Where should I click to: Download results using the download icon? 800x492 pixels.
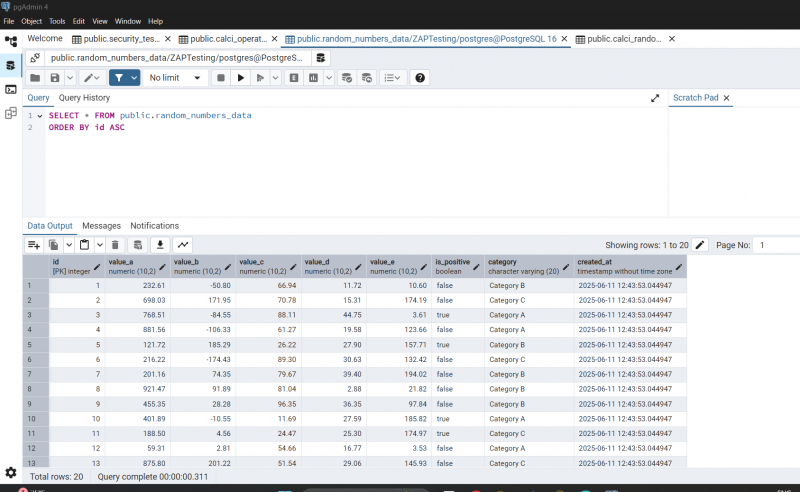coord(159,244)
